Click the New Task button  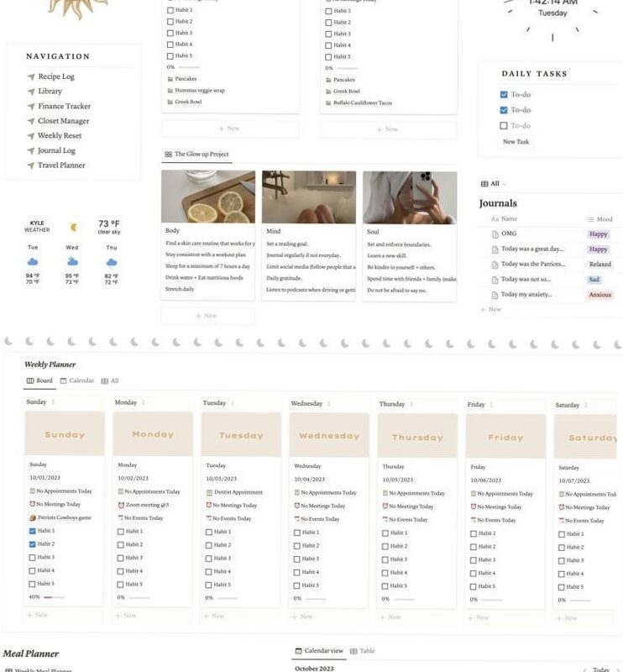click(x=516, y=141)
